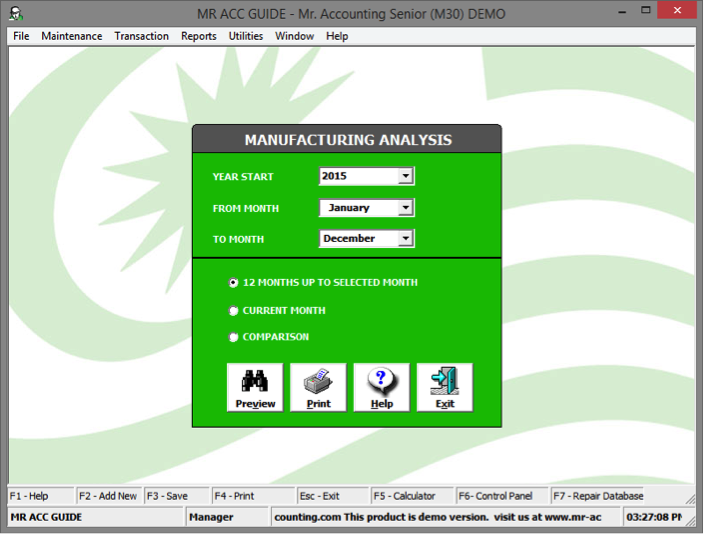Open the File menu
Image resolution: width=704 pixels, height=534 pixels.
[x=21, y=36]
